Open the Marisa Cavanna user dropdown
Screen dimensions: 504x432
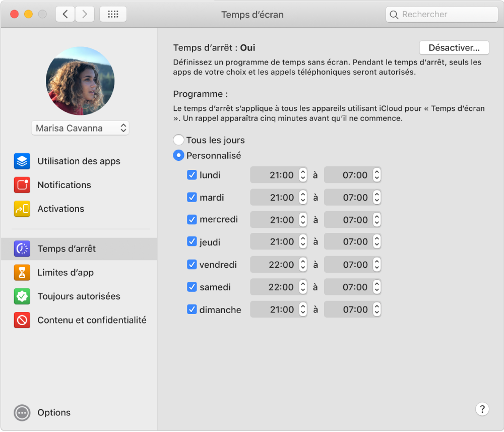point(80,128)
